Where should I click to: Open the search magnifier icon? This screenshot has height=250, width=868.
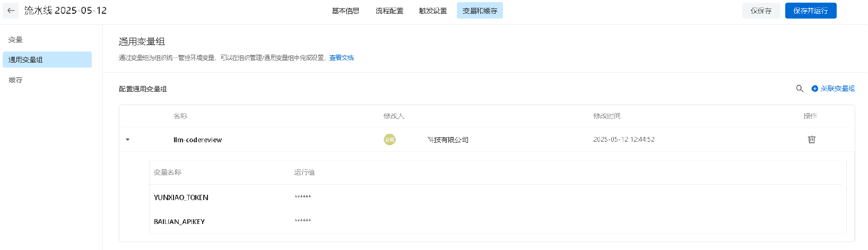(x=800, y=89)
